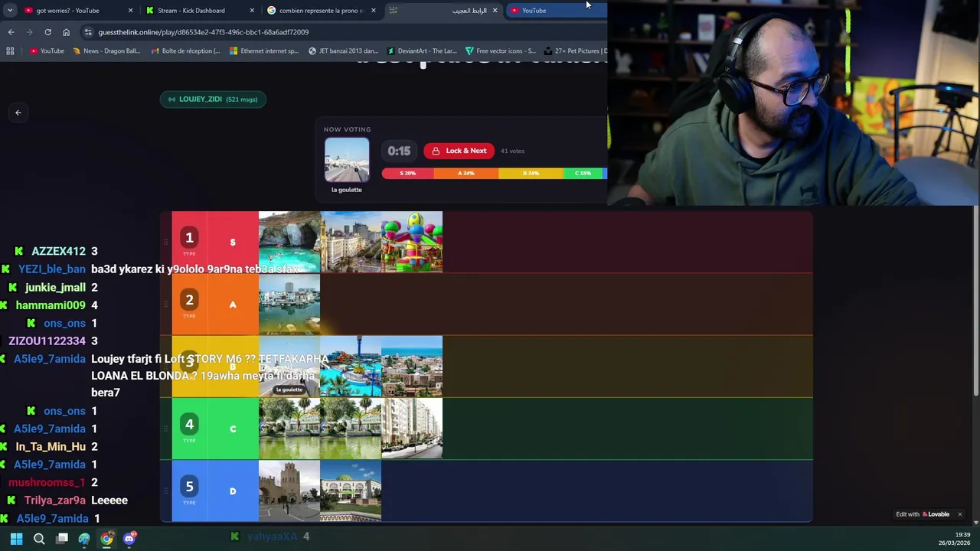The width and height of the screenshot is (980, 551).
Task: Click the coastal town image in B tier
Action: coord(412,367)
